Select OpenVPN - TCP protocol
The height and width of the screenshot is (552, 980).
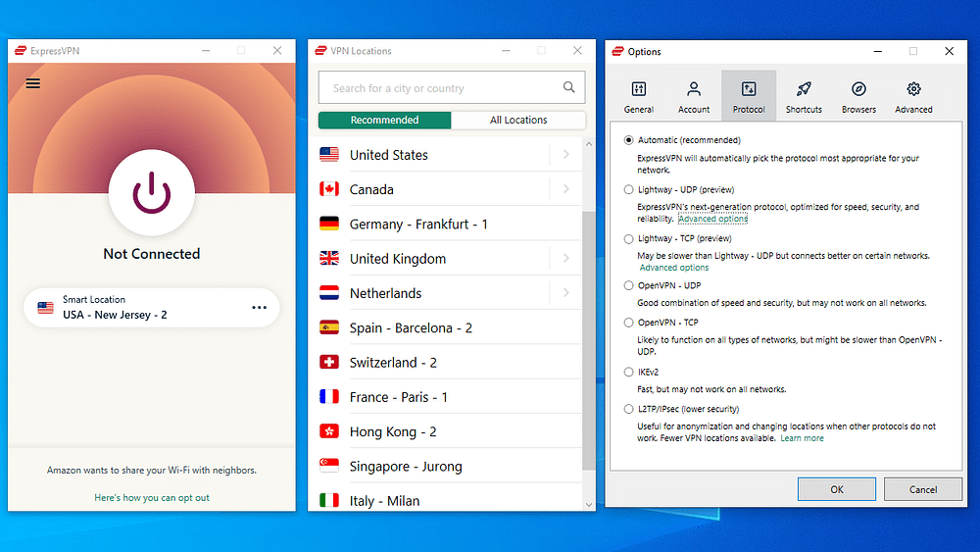[628, 323]
